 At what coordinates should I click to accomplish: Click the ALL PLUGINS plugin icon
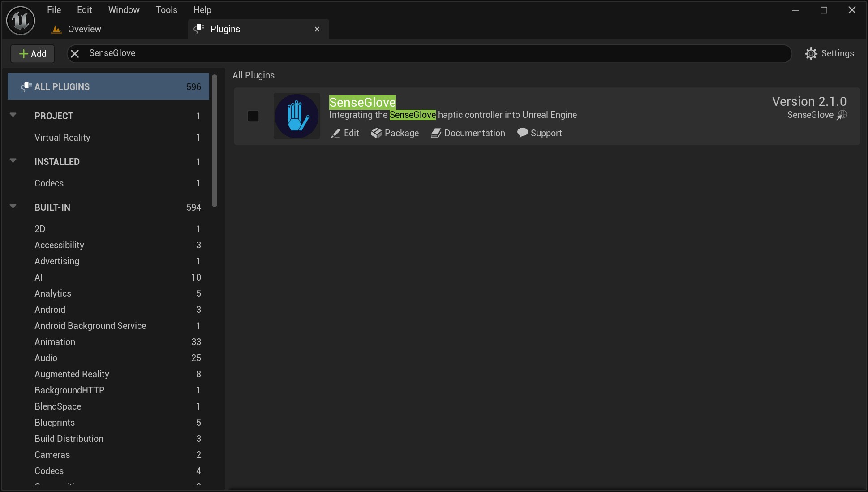pyautogui.click(x=26, y=86)
